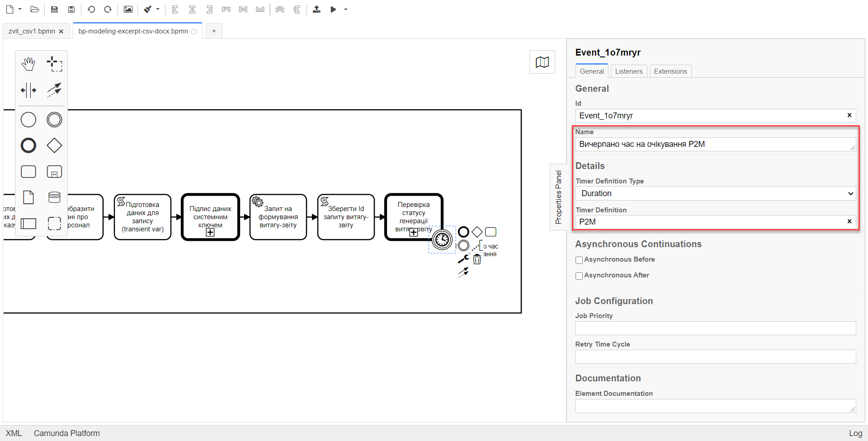
Task: Open a diagram with the folder icon
Action: pyautogui.click(x=35, y=9)
